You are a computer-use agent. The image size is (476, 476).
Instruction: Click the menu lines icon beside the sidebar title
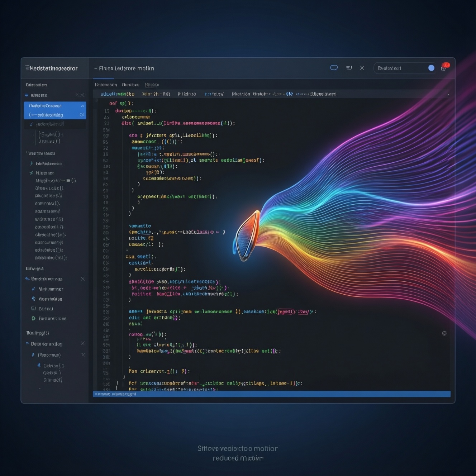pos(27,68)
